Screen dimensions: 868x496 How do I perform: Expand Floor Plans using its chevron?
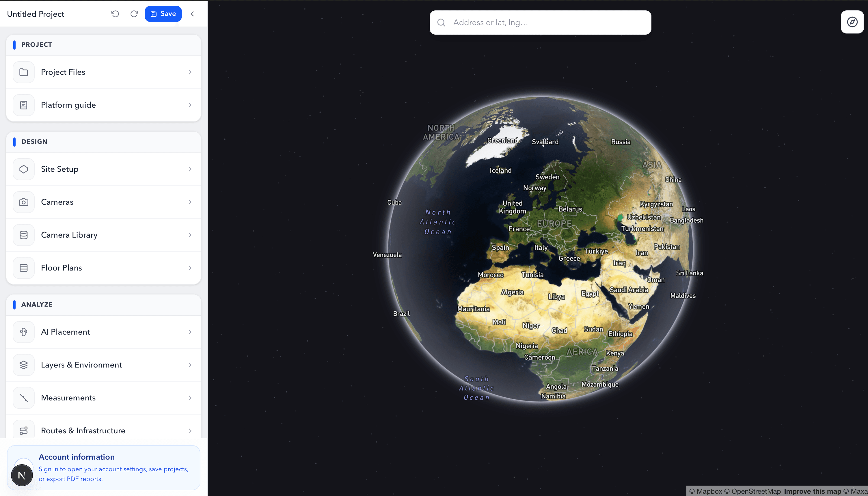click(x=190, y=268)
